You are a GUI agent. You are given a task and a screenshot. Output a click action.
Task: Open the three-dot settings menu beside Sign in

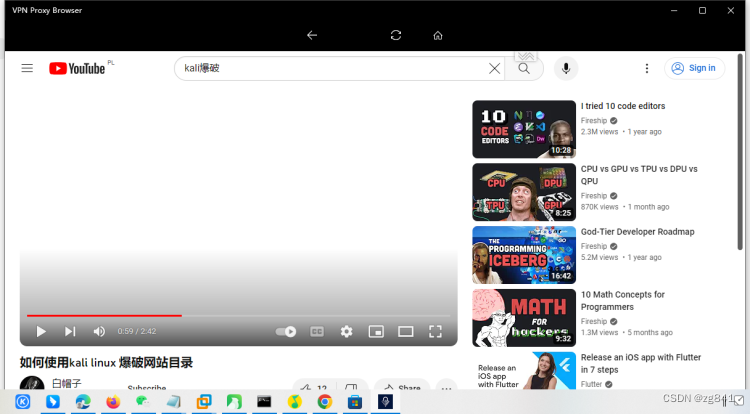(x=647, y=68)
